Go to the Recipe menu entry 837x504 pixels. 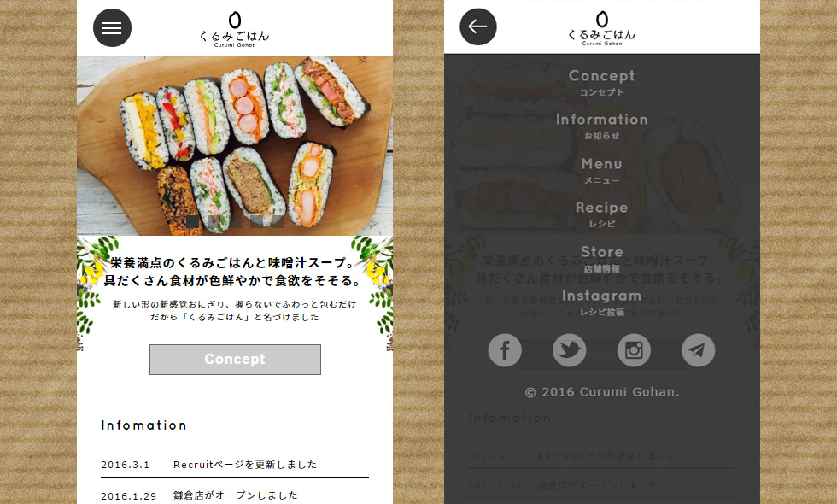point(601,214)
